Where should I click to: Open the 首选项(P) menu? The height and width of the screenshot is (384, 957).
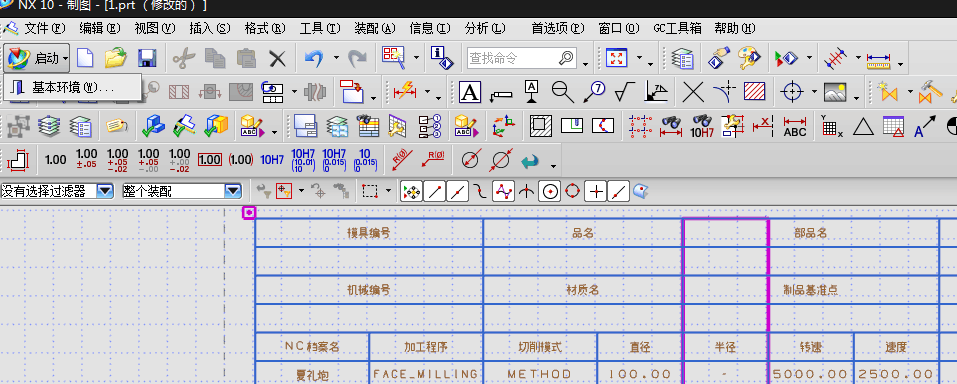pos(558,28)
